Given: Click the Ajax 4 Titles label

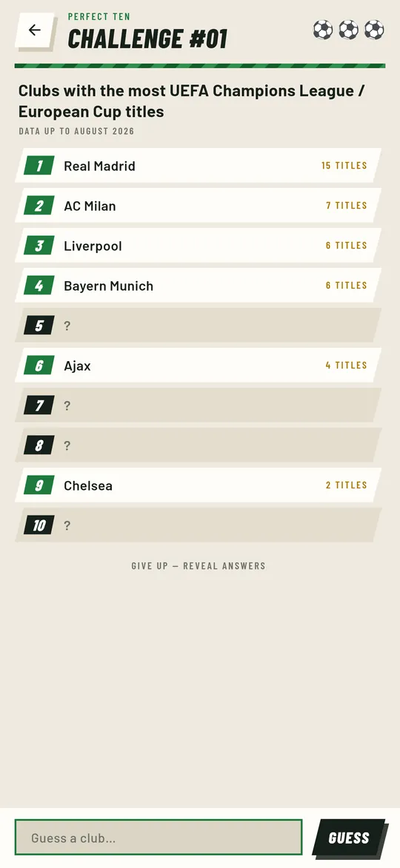Looking at the screenshot, I should [x=346, y=366].
